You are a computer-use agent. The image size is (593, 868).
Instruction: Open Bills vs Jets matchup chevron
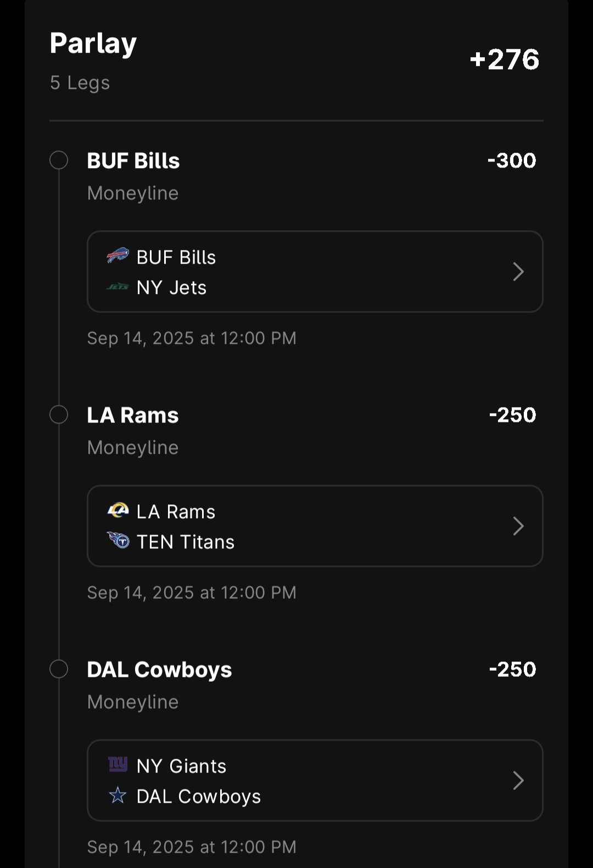point(518,271)
